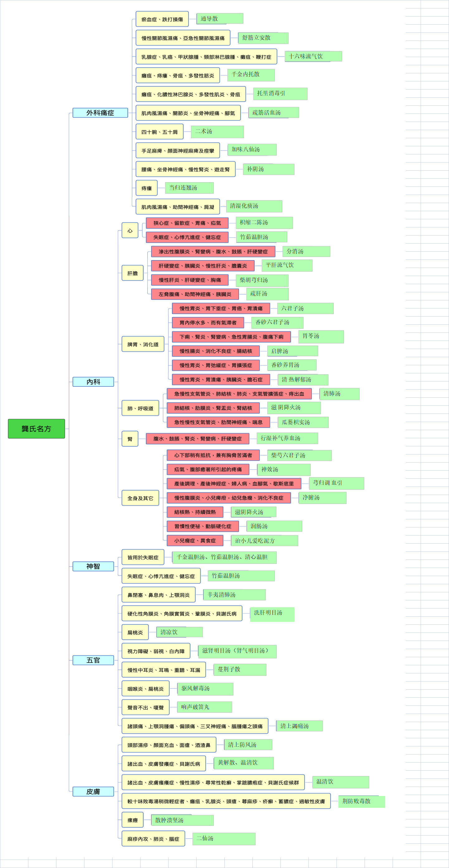Select the 辛夷清肺汤 formula node

(x=235, y=595)
